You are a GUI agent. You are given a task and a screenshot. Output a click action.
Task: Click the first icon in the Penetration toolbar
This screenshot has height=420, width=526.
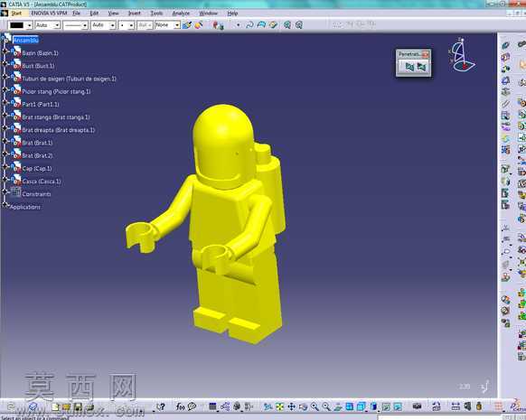coord(409,67)
